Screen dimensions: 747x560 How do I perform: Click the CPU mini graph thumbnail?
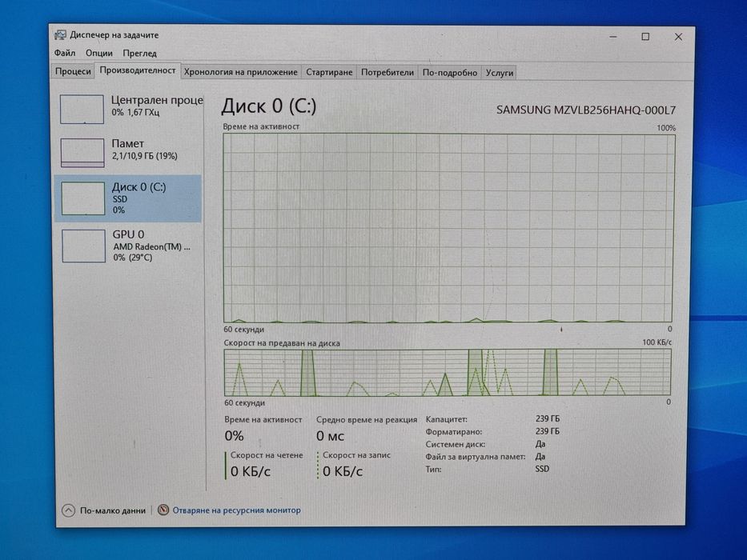pos(82,109)
